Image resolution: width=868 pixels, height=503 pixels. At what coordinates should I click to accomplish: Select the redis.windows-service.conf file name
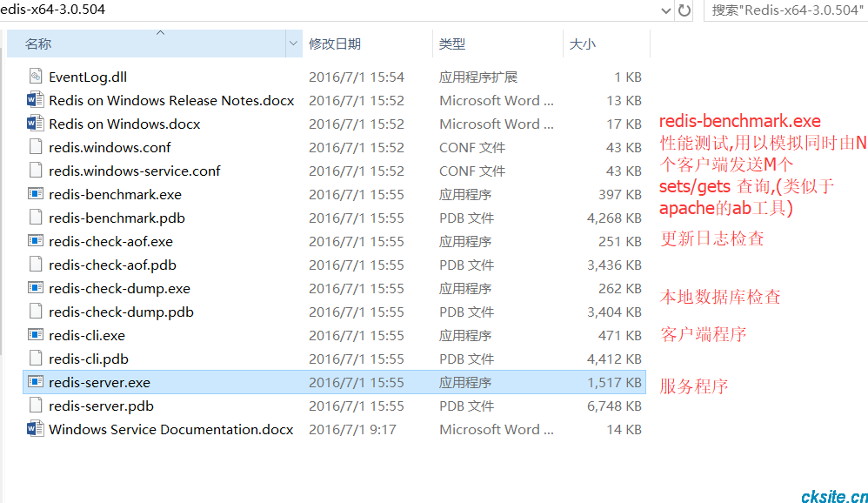point(135,171)
